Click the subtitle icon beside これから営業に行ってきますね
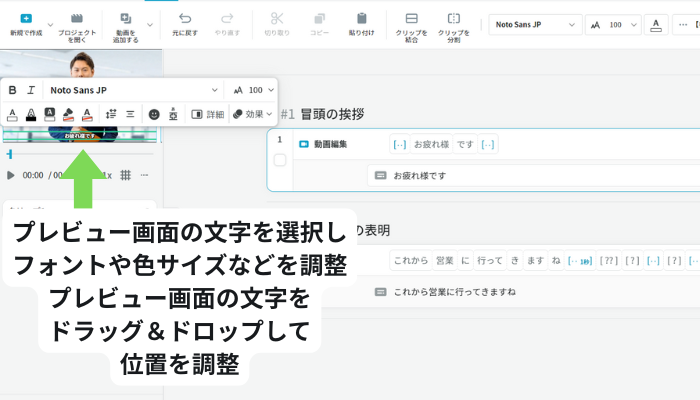Screen dimensions: 700x400 point(380,292)
